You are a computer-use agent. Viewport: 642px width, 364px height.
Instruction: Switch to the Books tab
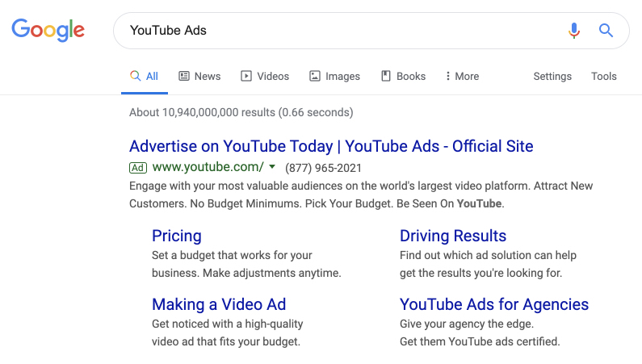point(403,76)
